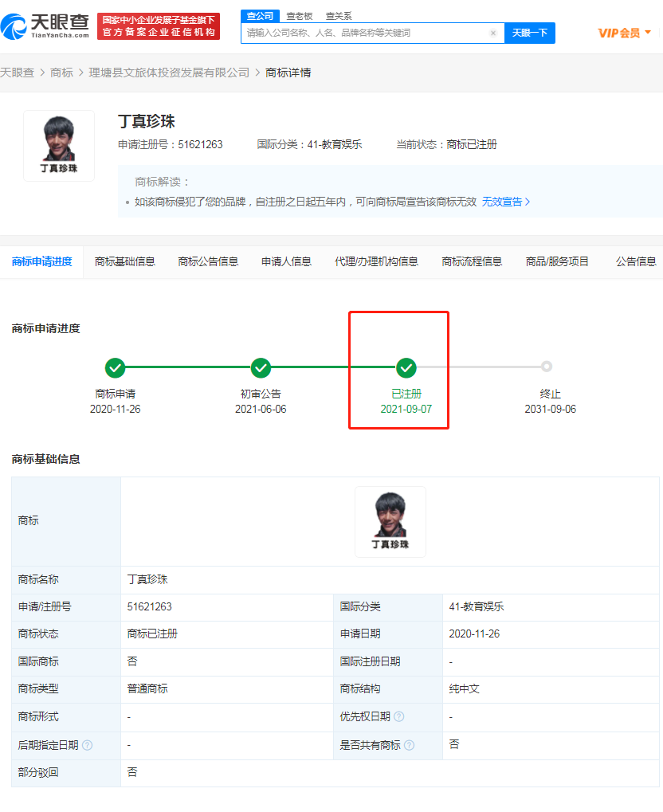
Task: Open help icon next to 优先权日期
Action: [x=398, y=716]
